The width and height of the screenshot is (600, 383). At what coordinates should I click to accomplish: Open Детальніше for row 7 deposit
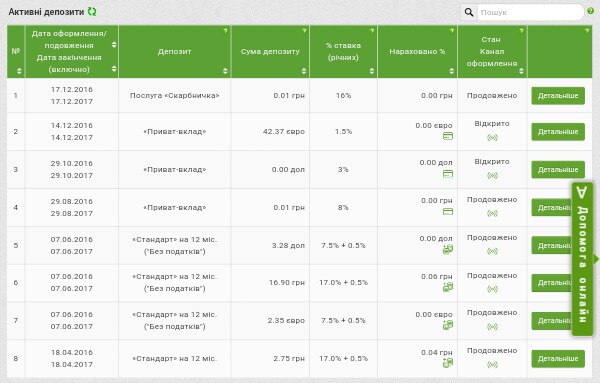[551, 321]
